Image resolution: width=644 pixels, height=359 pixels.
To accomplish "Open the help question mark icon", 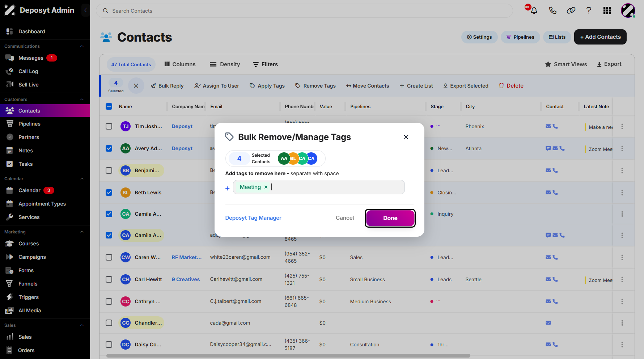I will [589, 10].
